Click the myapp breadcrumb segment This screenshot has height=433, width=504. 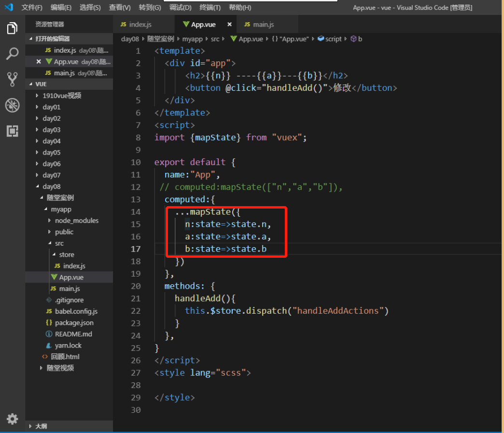192,39
